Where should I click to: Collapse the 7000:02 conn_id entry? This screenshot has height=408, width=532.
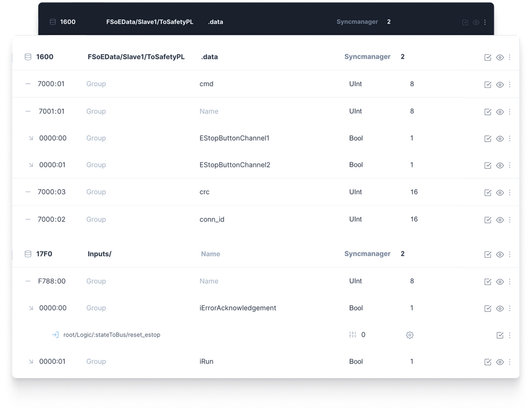coord(28,219)
